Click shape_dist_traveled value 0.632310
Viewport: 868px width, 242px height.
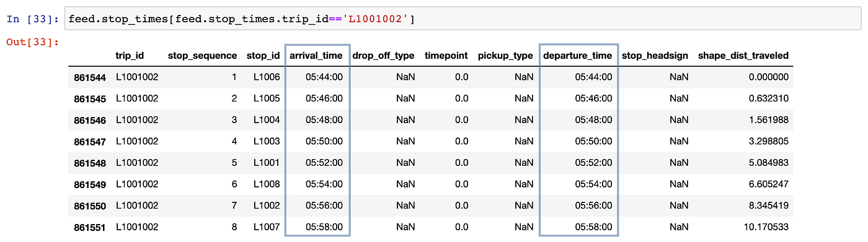click(769, 98)
